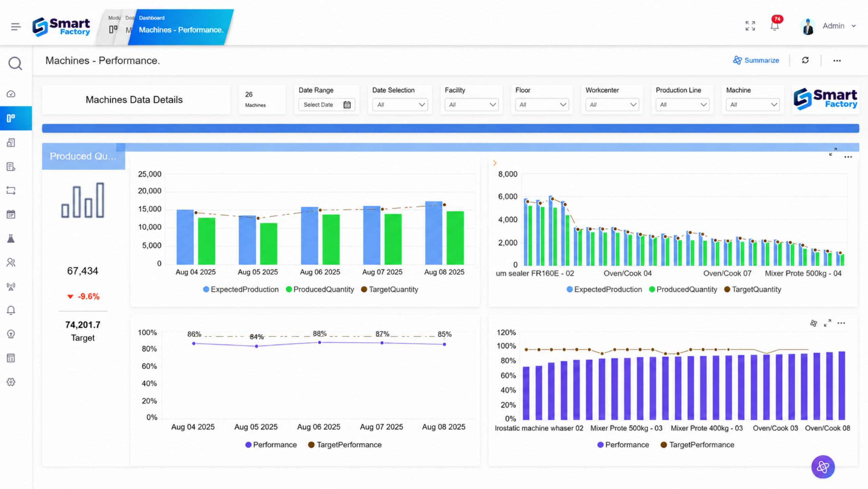
Task: Click the 88% label on performance chart
Action: (x=319, y=334)
